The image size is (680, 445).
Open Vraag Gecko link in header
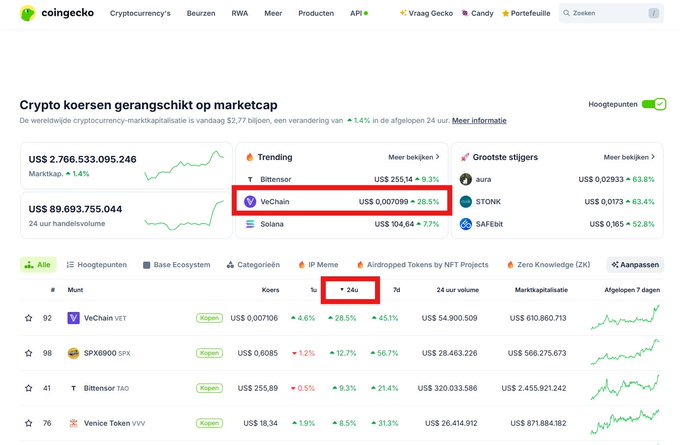point(426,13)
